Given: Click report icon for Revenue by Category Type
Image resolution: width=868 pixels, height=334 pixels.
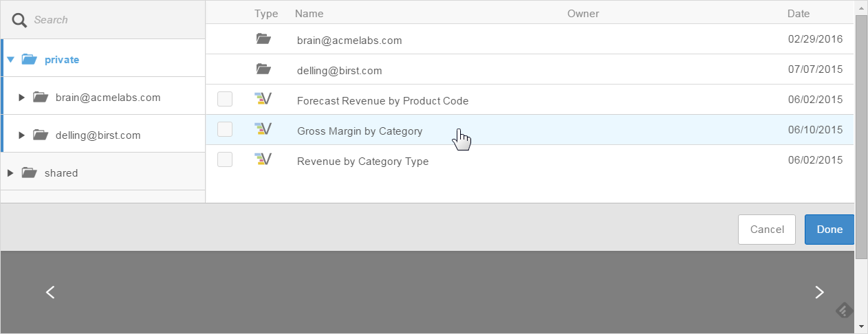Looking at the screenshot, I should coord(263,160).
